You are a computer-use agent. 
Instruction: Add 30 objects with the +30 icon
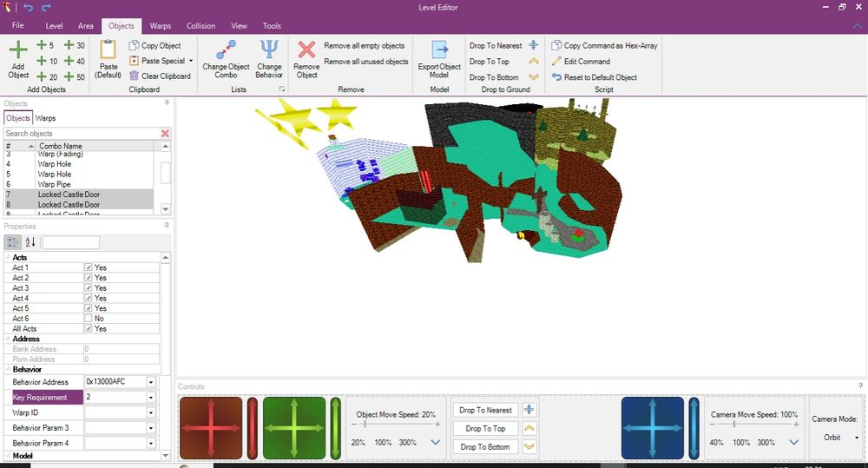(x=69, y=45)
